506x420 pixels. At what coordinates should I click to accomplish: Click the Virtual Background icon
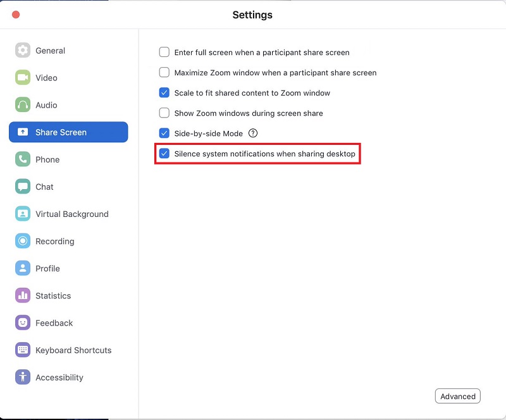(23, 214)
